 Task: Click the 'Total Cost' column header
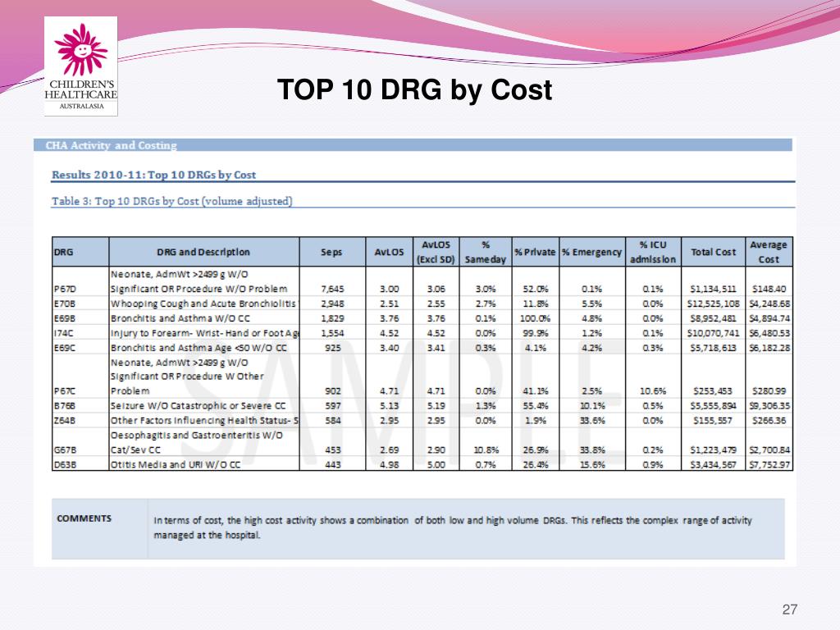pos(713,252)
